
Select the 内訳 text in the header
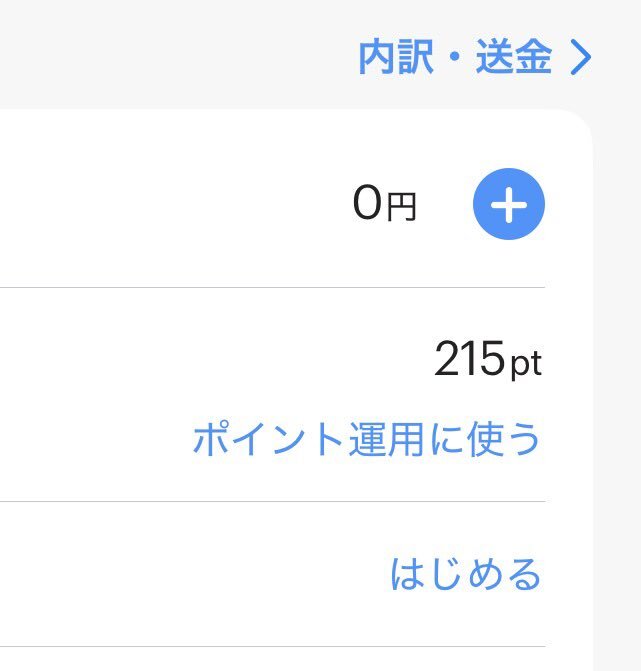pyautogui.click(x=396, y=57)
